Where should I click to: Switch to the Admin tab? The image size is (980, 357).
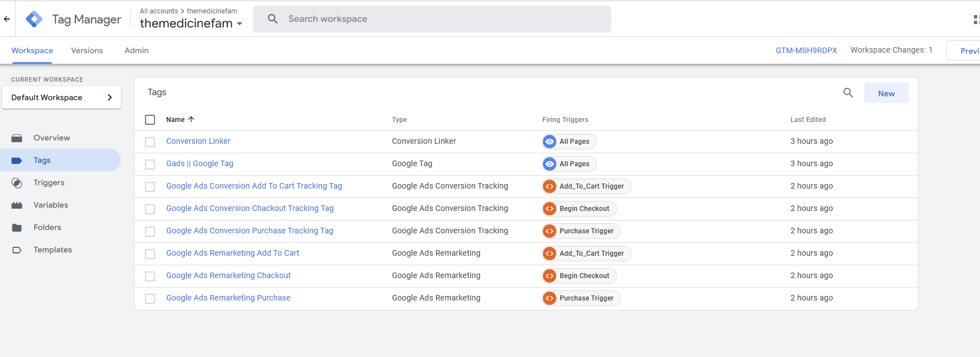tap(137, 50)
